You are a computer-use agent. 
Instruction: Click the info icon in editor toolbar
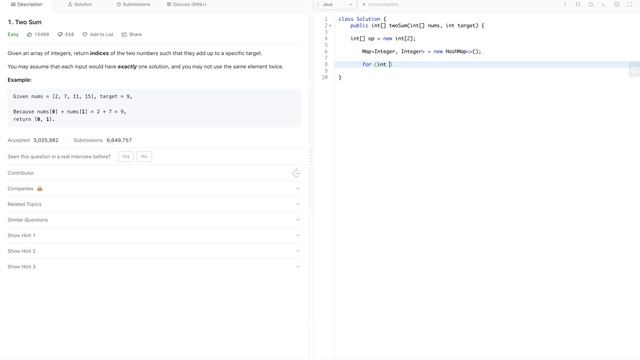click(x=565, y=4)
